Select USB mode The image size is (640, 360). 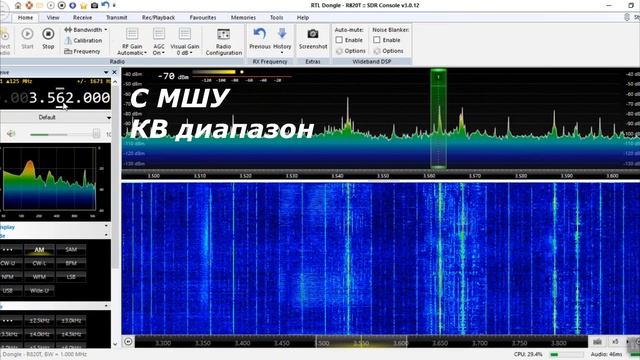tap(8, 291)
